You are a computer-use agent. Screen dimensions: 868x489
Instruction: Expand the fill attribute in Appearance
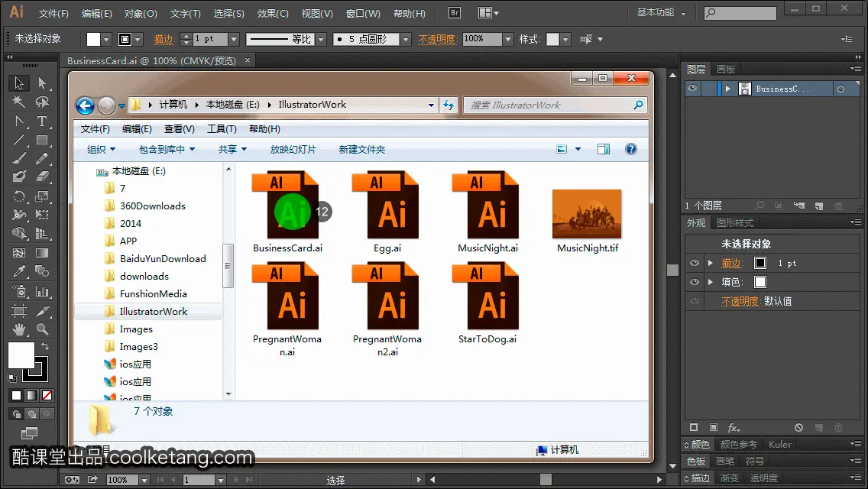click(x=711, y=282)
